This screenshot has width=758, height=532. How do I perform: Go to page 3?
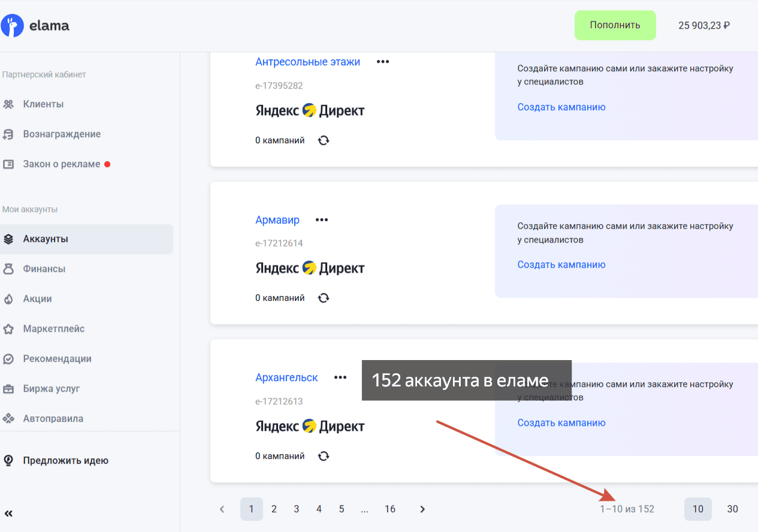coord(297,509)
